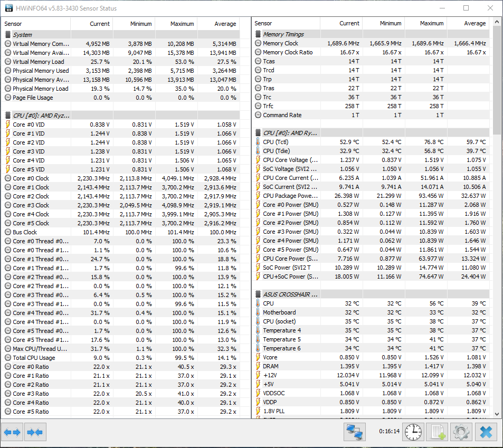
Task: Click the collapse columns arrows button
Action: tap(35, 432)
